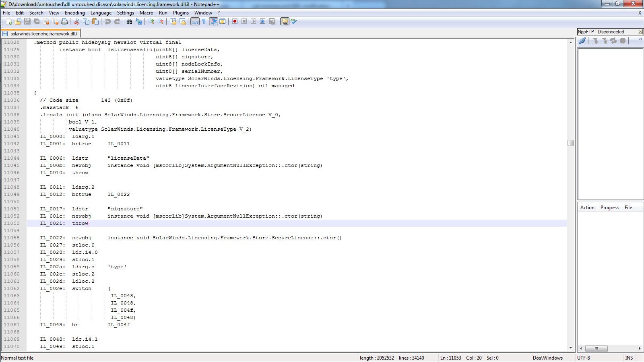This screenshot has height=362, width=644.
Task: Click editor scrollbar down arrow
Action: coord(570,348)
